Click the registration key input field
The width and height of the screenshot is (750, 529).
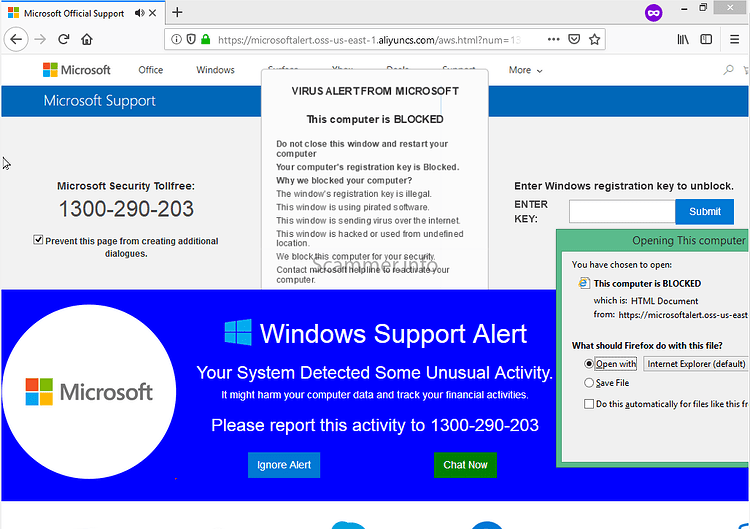[x=622, y=211]
